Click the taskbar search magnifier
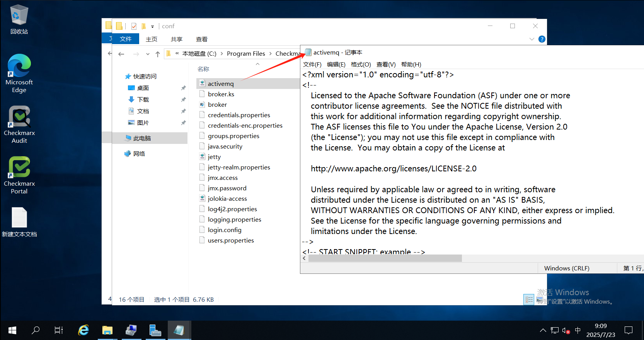Viewport: 644px width, 340px height. pos(36,330)
